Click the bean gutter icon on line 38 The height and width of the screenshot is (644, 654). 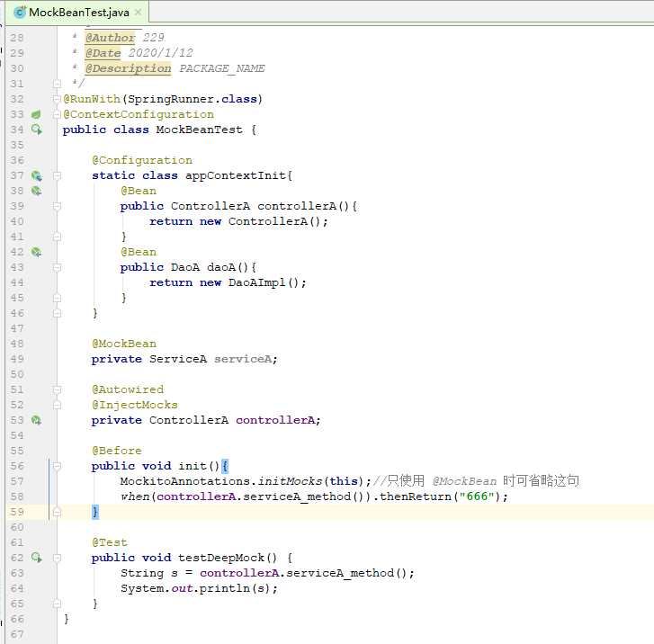(36, 191)
